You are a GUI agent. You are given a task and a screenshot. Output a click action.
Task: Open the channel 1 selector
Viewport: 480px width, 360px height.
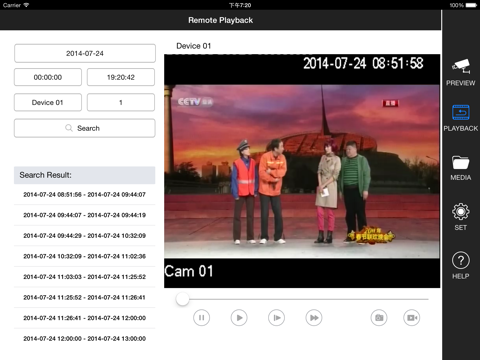[x=121, y=102]
